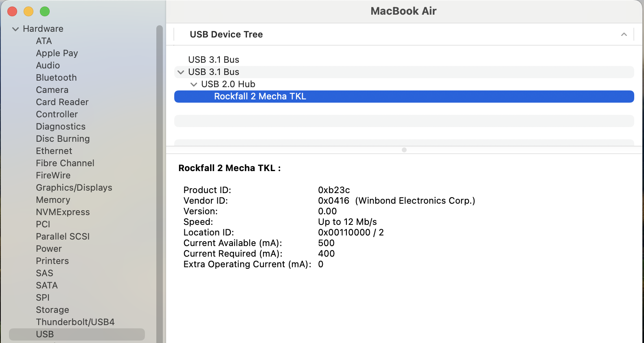The height and width of the screenshot is (343, 644).
Task: Select Rockfall 2 Mecha TKL device row
Action: (x=404, y=97)
